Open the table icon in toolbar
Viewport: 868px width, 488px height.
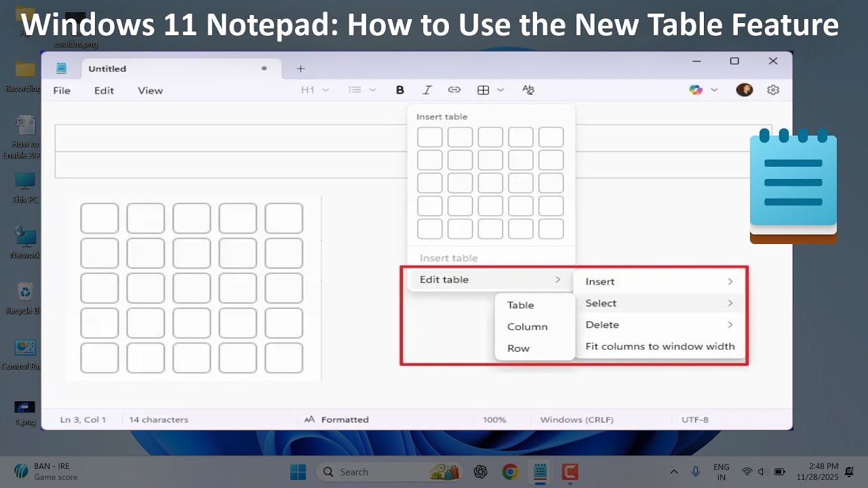pyautogui.click(x=484, y=90)
